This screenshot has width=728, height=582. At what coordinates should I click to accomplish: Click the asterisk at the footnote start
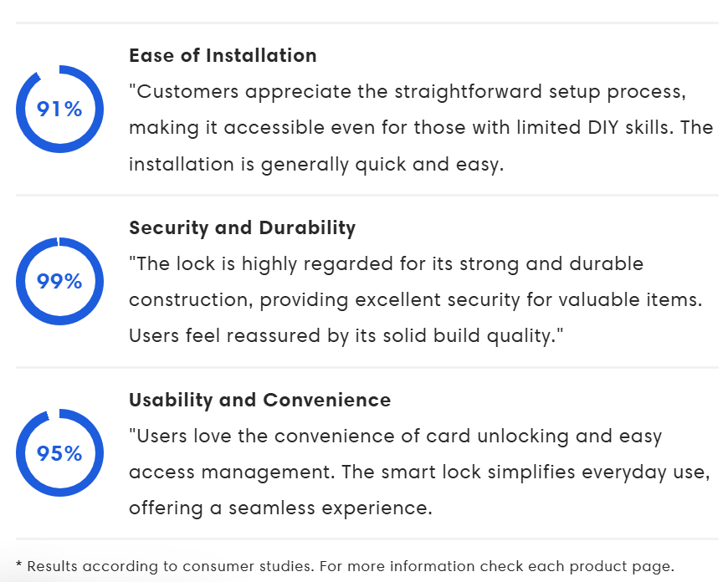pyautogui.click(x=19, y=564)
